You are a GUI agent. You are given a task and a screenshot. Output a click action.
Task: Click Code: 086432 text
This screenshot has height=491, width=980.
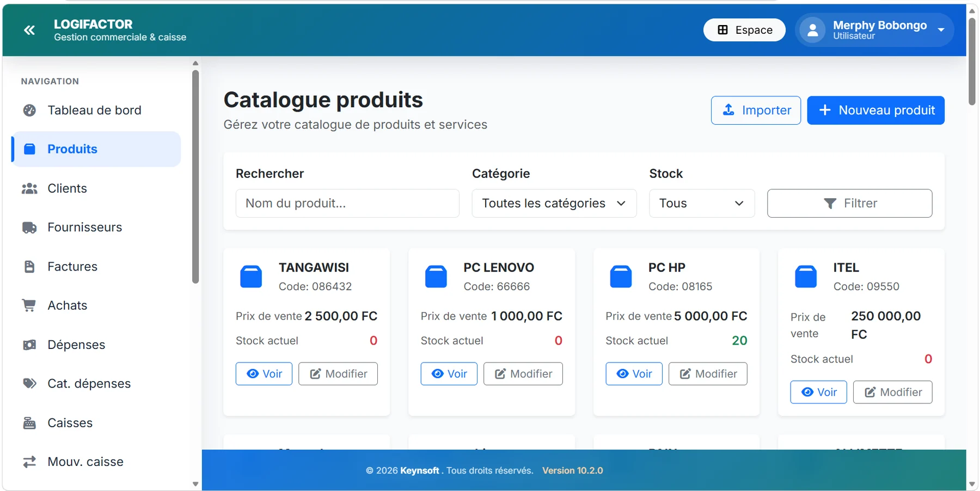[x=315, y=287]
